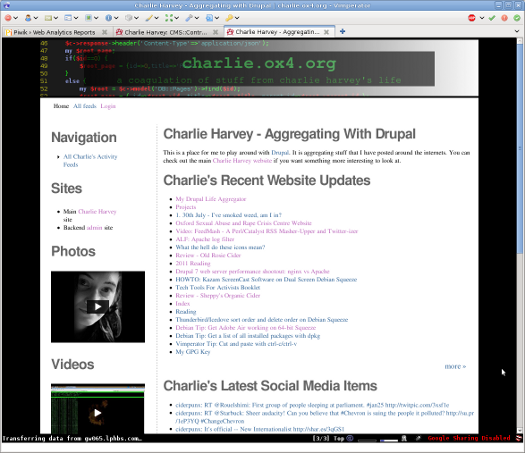Click the Forms icon in the toolbar
Screen dimensions: 525x453
[68, 18]
